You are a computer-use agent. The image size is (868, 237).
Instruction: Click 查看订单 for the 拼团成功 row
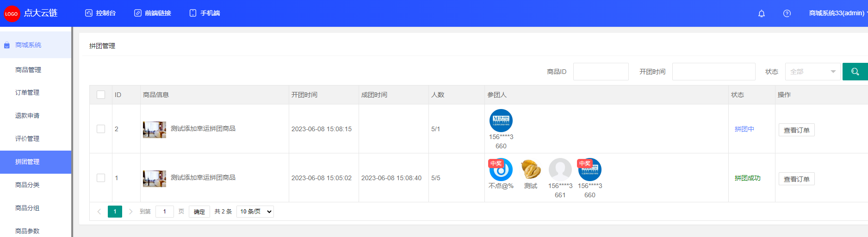coord(797,179)
